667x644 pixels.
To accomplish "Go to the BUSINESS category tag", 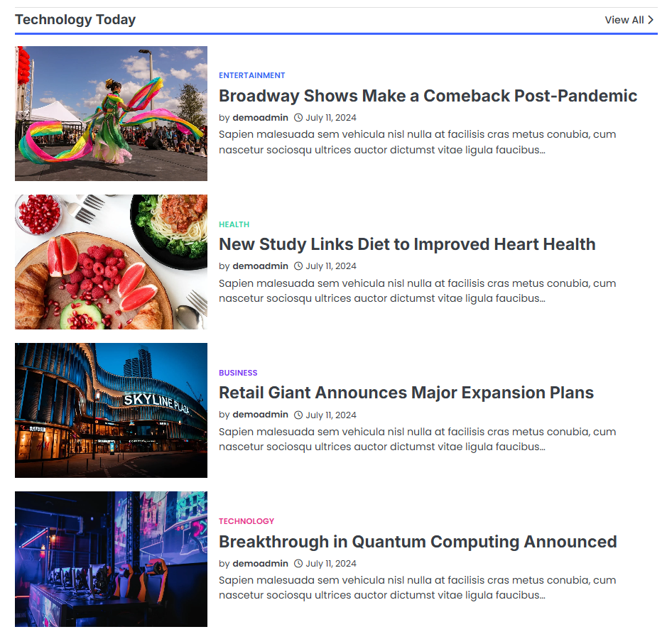I will tap(238, 373).
